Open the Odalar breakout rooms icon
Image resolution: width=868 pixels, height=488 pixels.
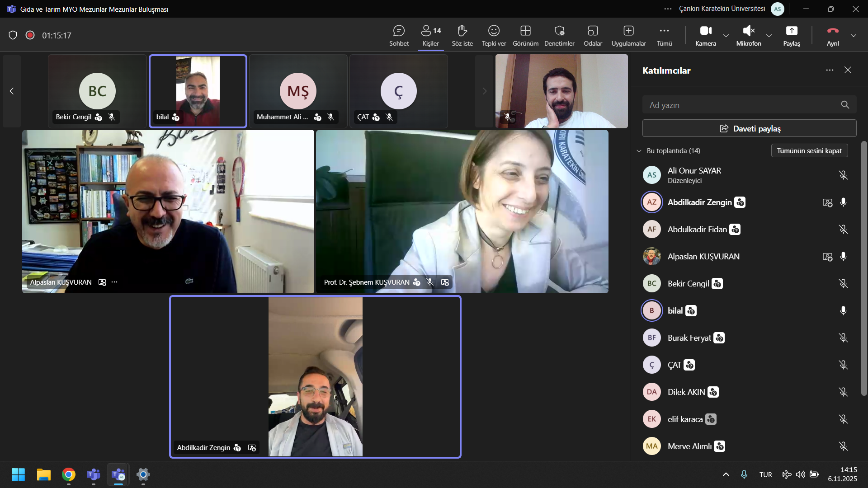click(x=593, y=31)
